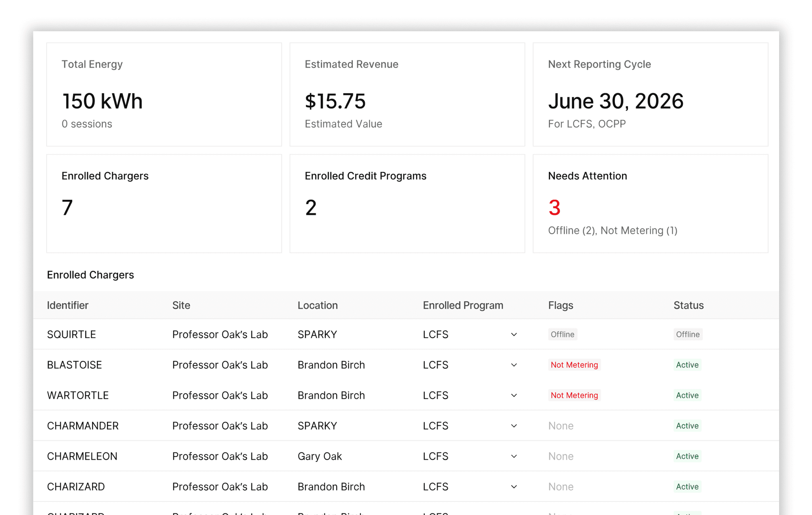Click the Enrolled Program column header
Image resolution: width=812 pixels, height=515 pixels.
[463, 305]
